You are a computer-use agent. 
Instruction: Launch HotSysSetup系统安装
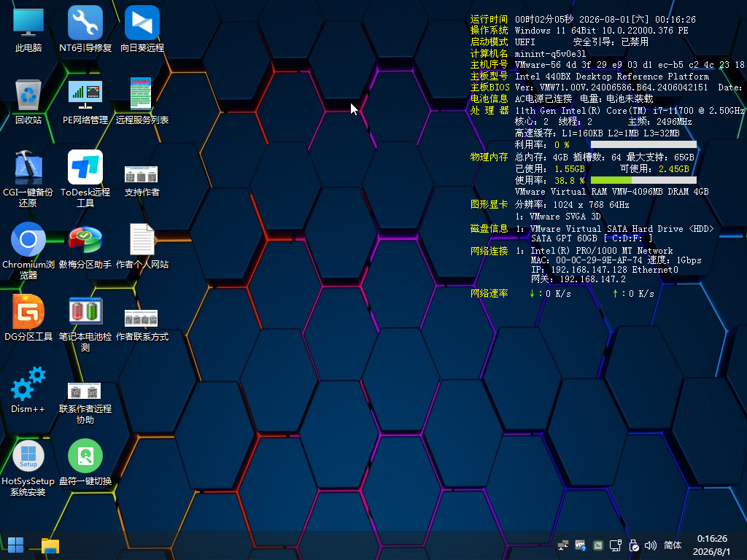(x=28, y=467)
